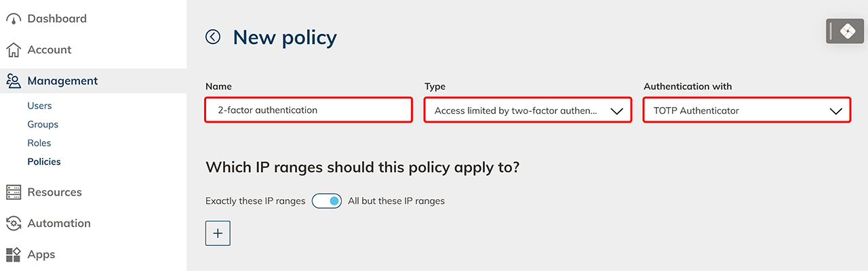The height and width of the screenshot is (271, 868).
Task: Click the Resources server icon
Action: tap(14, 192)
